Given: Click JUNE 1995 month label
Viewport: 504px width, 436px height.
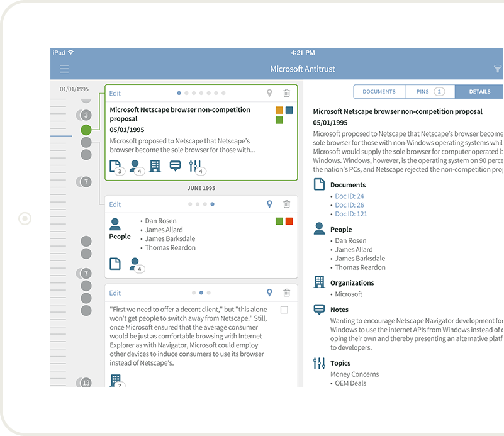Looking at the screenshot, I should click(201, 188).
